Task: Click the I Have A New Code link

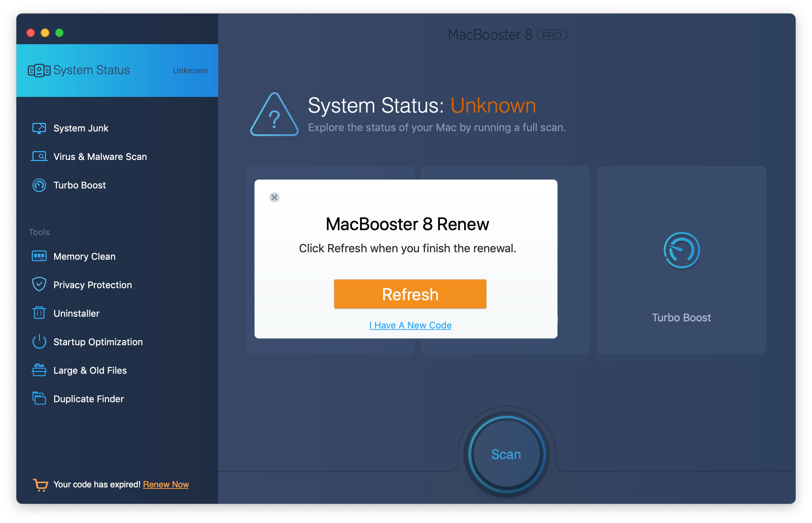Action: pos(410,325)
